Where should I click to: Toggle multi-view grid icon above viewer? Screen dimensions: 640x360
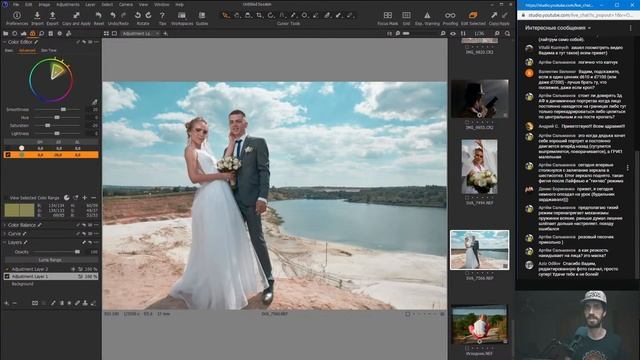click(106, 33)
